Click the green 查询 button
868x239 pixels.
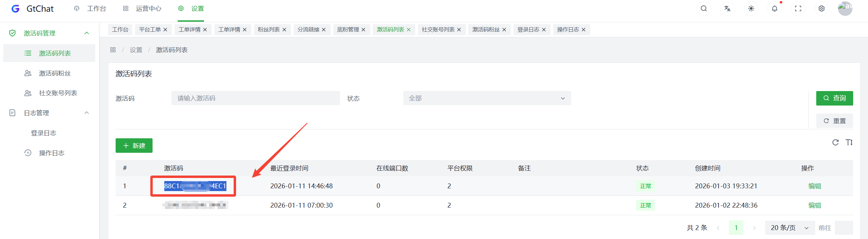pos(834,98)
